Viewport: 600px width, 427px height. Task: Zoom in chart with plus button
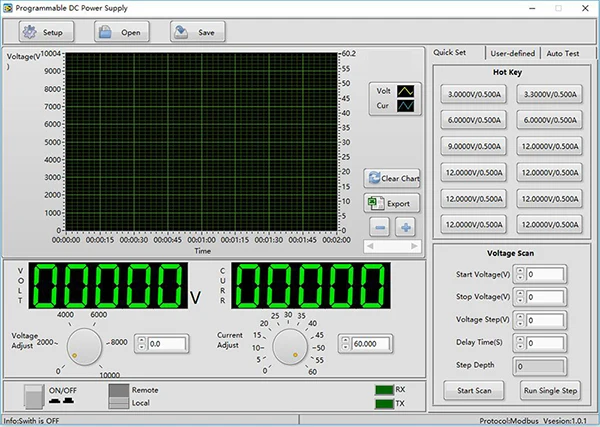tap(405, 226)
